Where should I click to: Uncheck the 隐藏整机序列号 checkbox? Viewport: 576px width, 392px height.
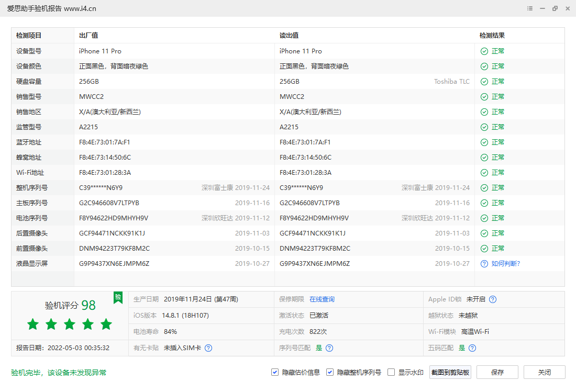(x=330, y=372)
